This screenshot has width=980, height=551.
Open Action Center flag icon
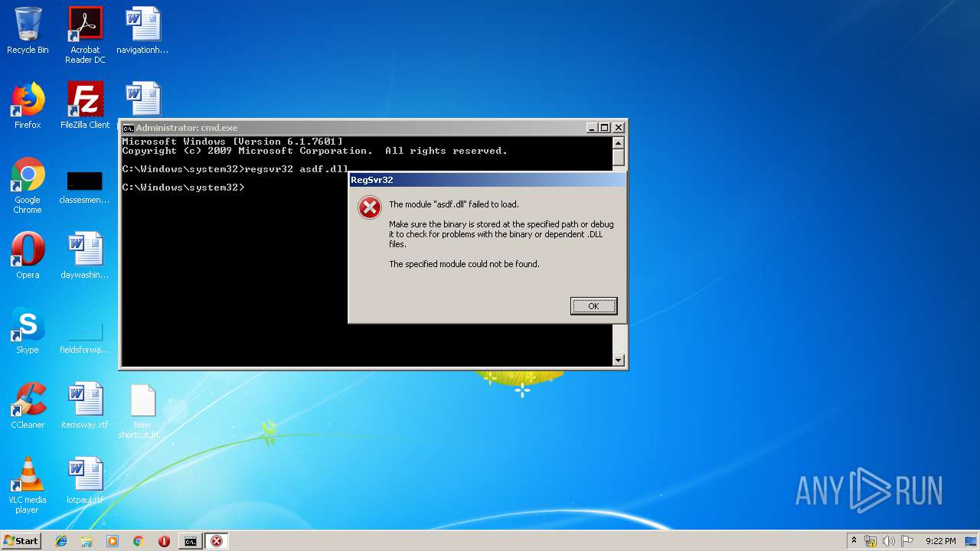[x=906, y=541]
